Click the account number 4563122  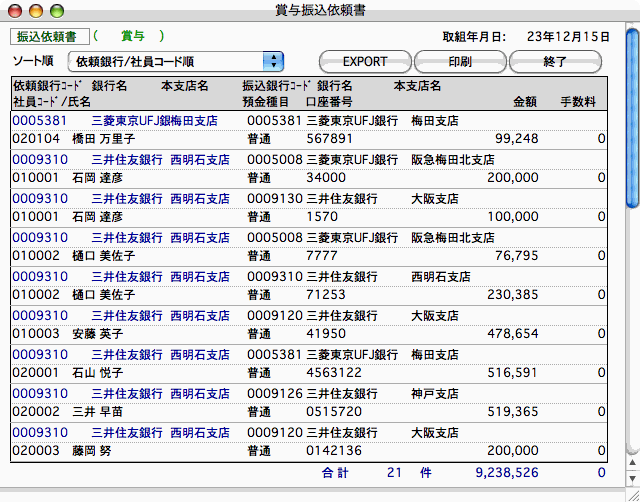coord(333,372)
